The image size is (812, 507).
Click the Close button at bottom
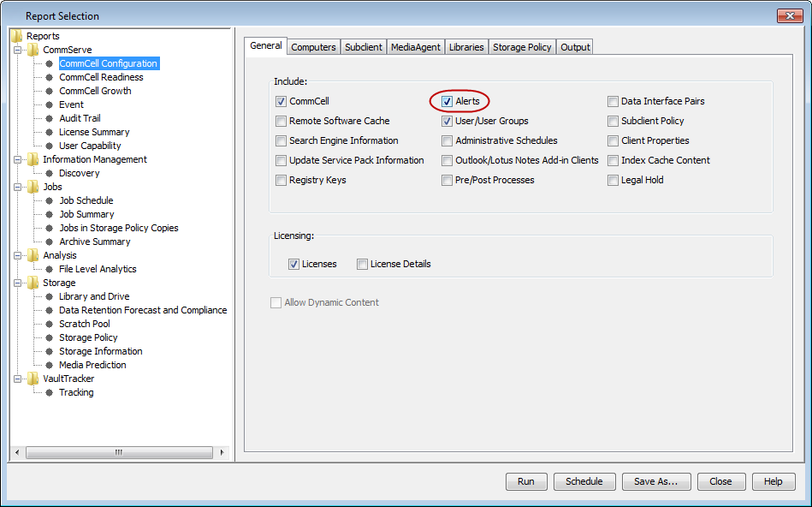pyautogui.click(x=720, y=481)
